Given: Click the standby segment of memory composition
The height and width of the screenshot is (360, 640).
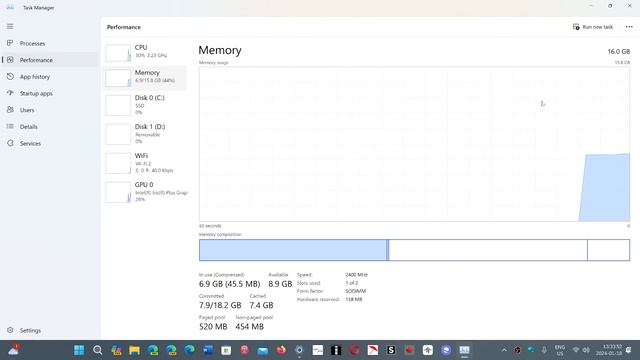Looking at the screenshot, I should [488, 250].
